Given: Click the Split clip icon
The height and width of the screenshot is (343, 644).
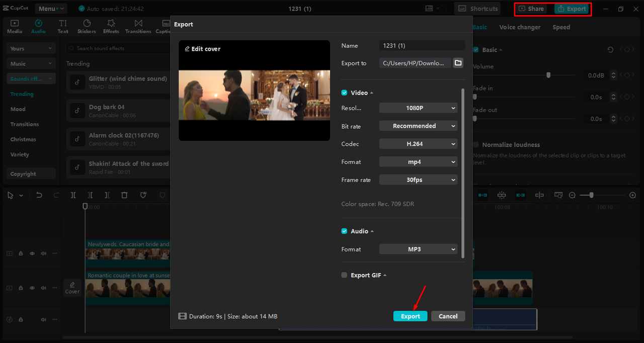Looking at the screenshot, I should [73, 195].
